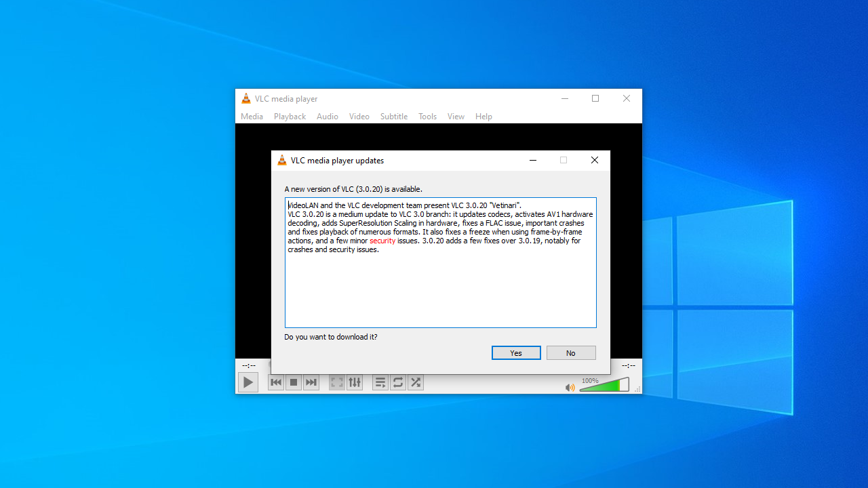Click inside the release notes text box
Viewport: 868px width, 488px height.
pos(441,263)
